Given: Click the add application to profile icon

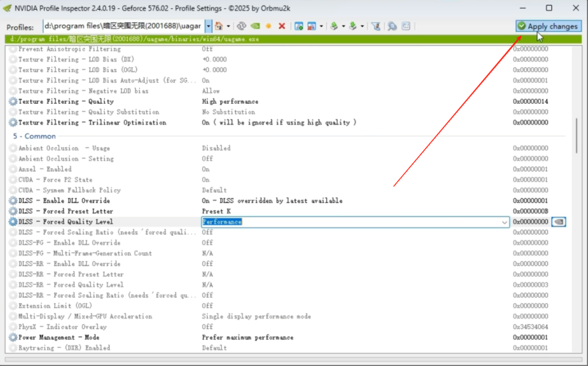Looking at the screenshot, I should pyautogui.click(x=299, y=26).
